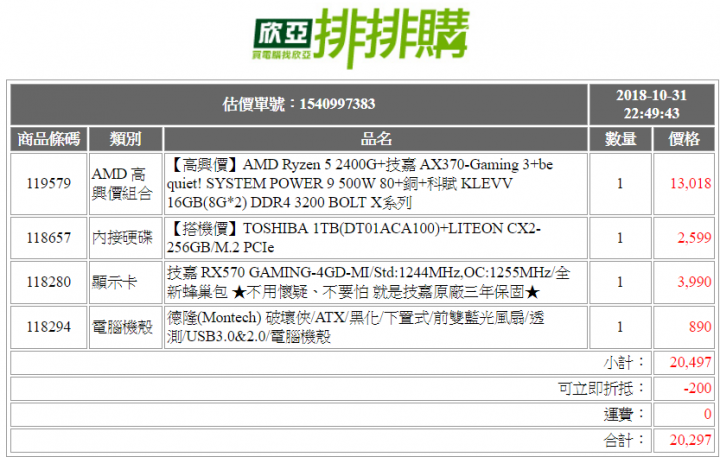Click the 價格 column header

[684, 139]
